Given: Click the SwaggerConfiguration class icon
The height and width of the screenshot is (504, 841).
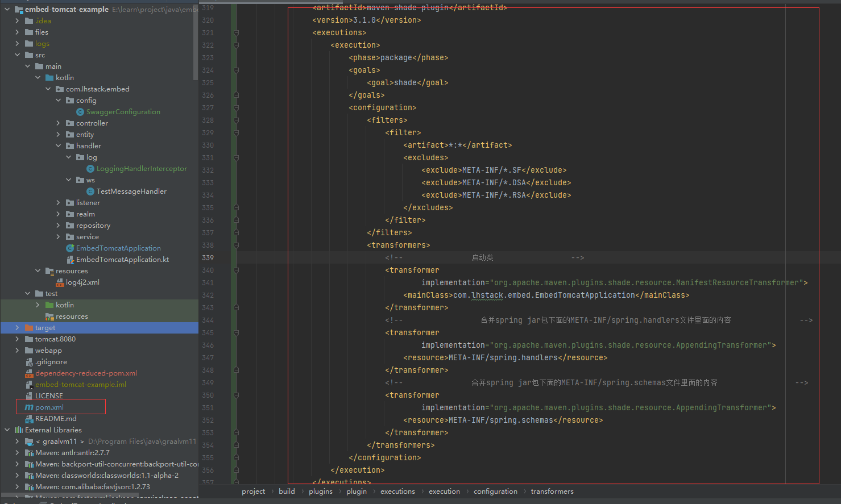Looking at the screenshot, I should (x=80, y=112).
